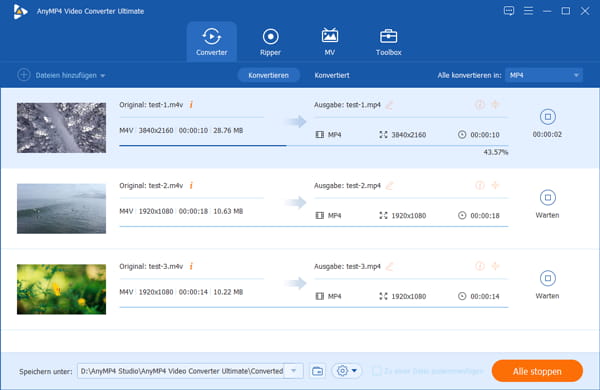Click test-3 output resolution 1920x1080
This screenshot has width=600, height=390.
[408, 296]
